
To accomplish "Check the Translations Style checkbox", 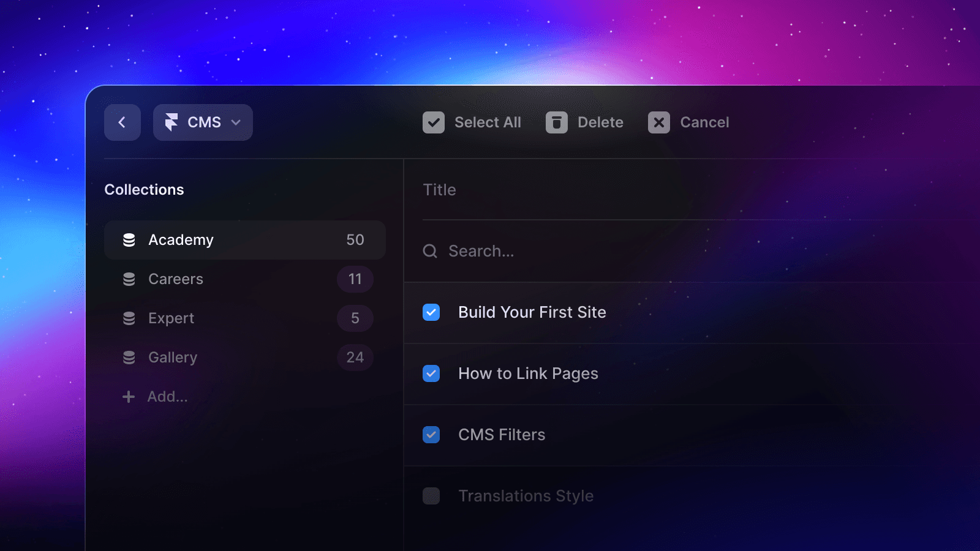I will [x=431, y=496].
